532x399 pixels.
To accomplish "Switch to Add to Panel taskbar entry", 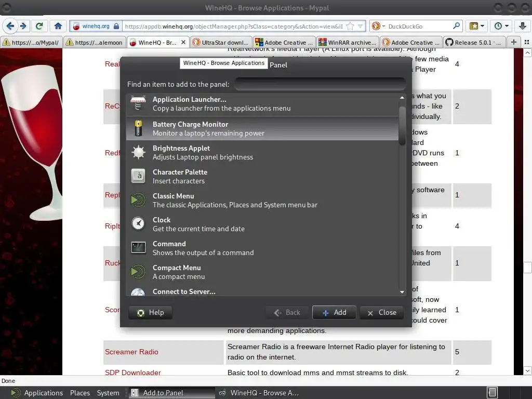I will [x=171, y=393].
